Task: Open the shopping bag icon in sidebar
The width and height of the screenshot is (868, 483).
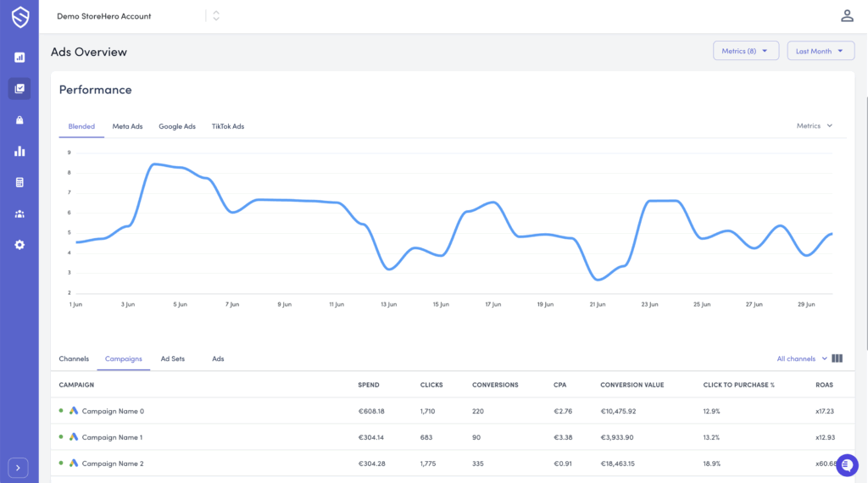Action: point(19,120)
